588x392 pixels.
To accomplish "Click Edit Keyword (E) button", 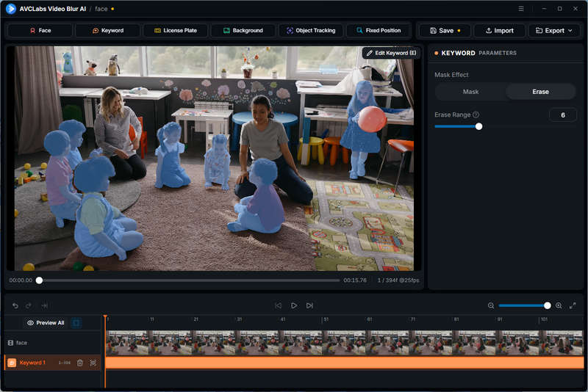I will (391, 53).
